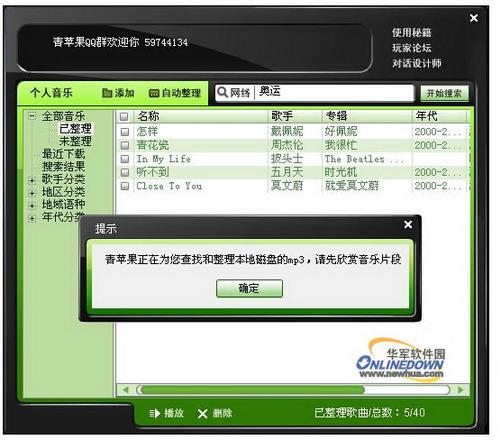The height and width of the screenshot is (440, 500).
Task: Click the magnifier search icon beside 网络
Action: point(222,92)
